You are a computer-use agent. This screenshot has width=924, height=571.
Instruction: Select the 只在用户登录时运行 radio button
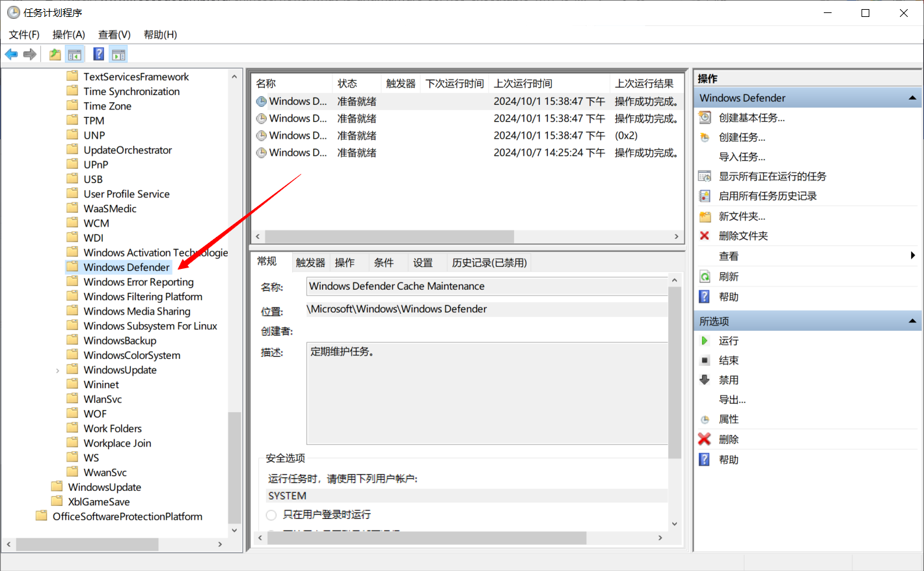click(x=271, y=514)
